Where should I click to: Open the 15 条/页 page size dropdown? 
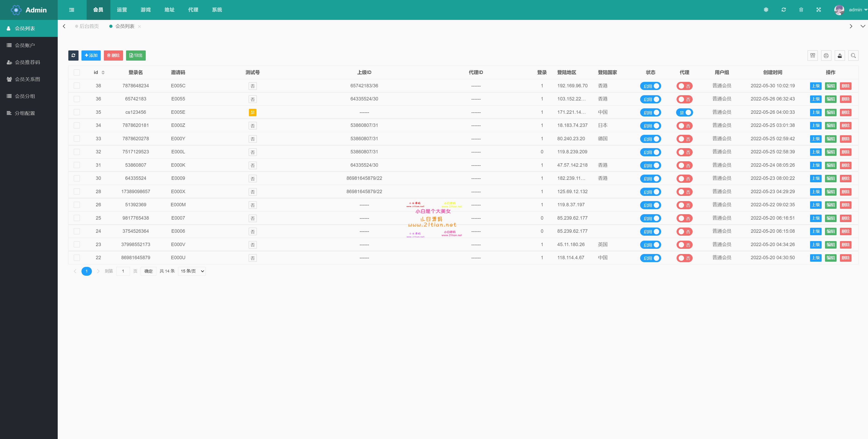pos(192,271)
